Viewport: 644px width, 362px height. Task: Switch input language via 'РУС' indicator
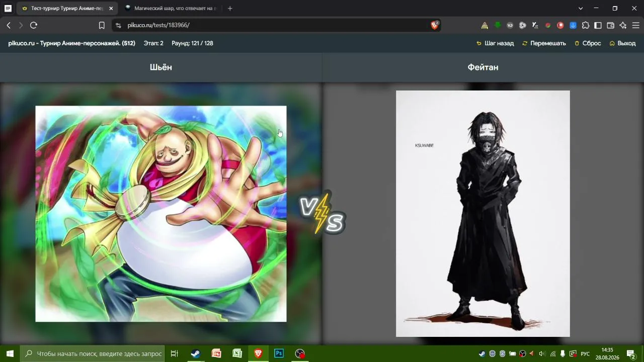point(585,353)
